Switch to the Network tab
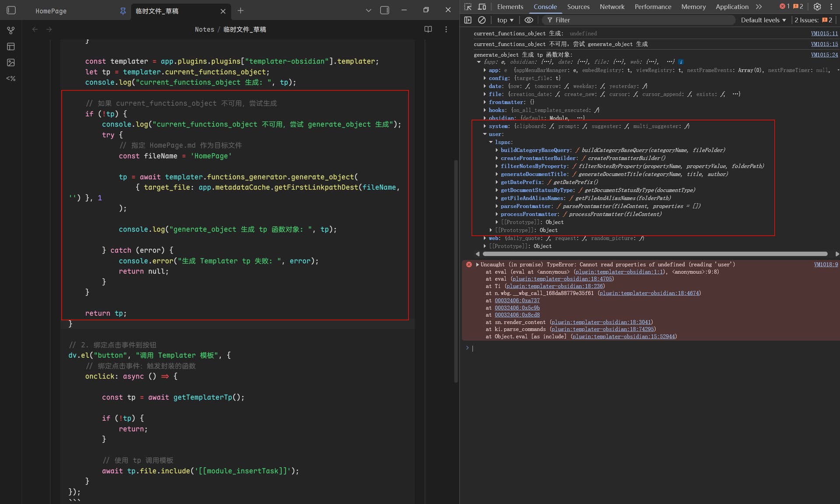Screen dimensions: 840x504 [612, 7]
